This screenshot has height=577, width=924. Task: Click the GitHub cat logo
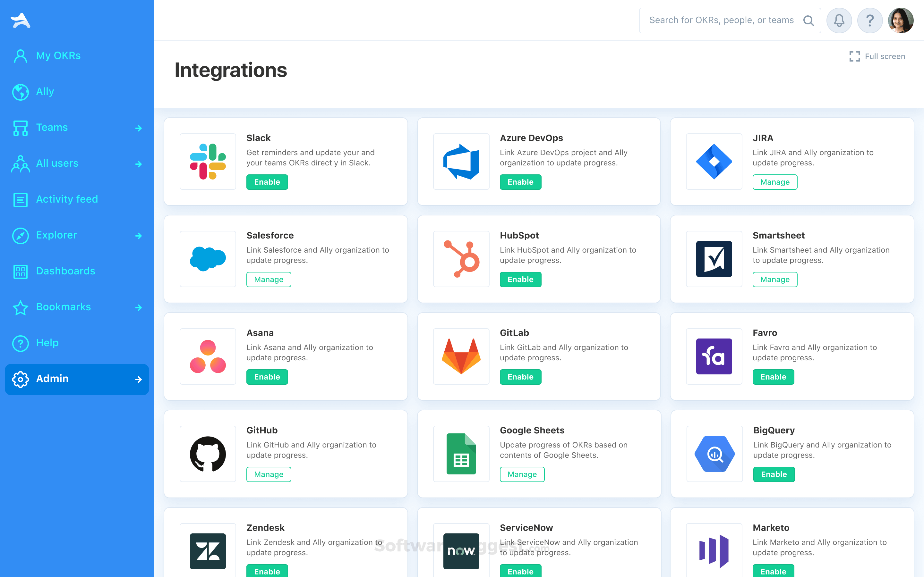[x=208, y=454]
